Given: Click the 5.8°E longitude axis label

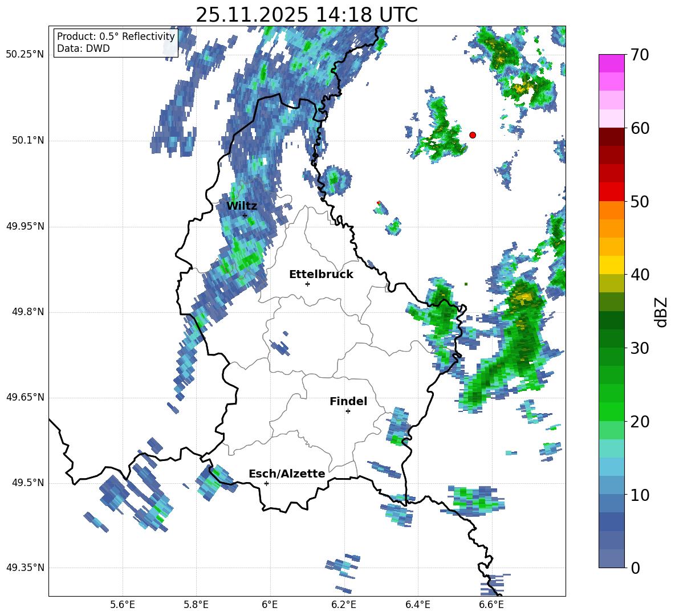Looking at the screenshot, I should click(196, 605).
